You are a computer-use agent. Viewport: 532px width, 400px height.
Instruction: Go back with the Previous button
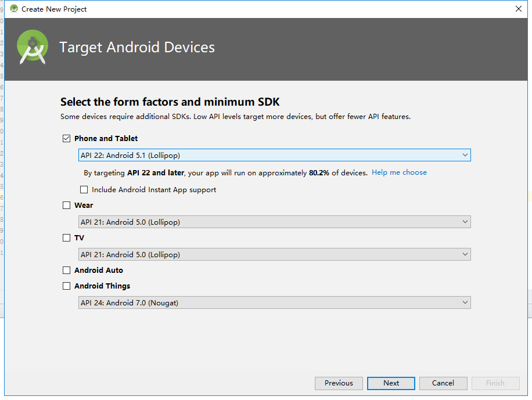coord(339,383)
